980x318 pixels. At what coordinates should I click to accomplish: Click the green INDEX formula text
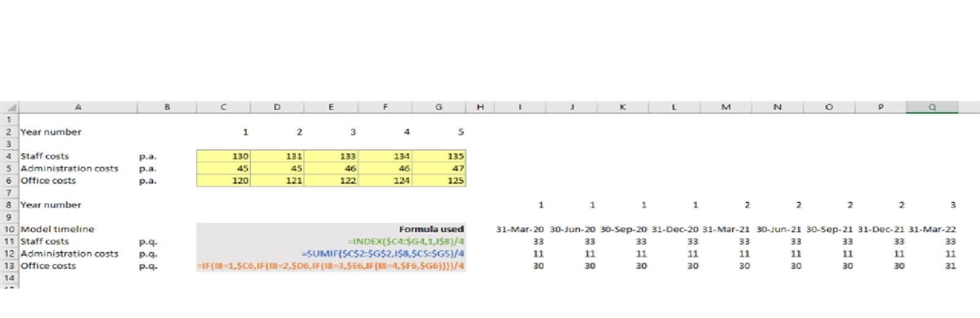405,242
